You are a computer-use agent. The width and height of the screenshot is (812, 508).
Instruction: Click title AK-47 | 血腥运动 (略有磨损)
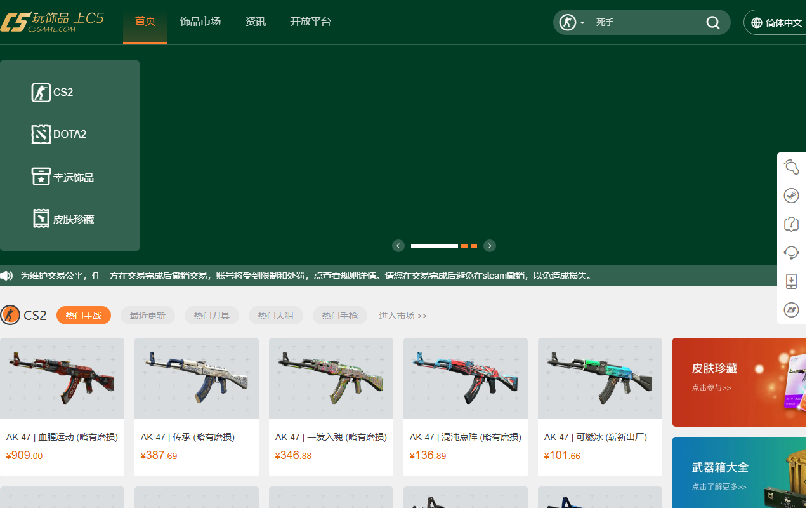(x=62, y=437)
